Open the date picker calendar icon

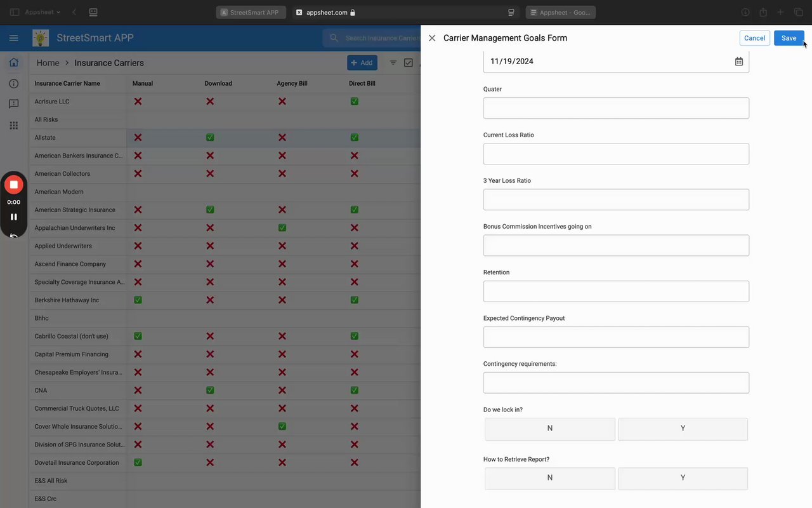(739, 62)
